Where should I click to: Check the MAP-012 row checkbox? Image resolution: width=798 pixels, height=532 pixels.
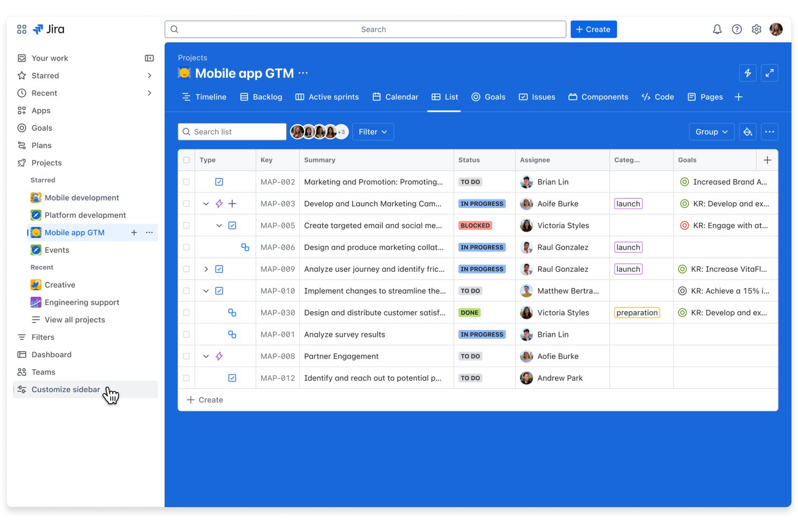pyautogui.click(x=187, y=378)
